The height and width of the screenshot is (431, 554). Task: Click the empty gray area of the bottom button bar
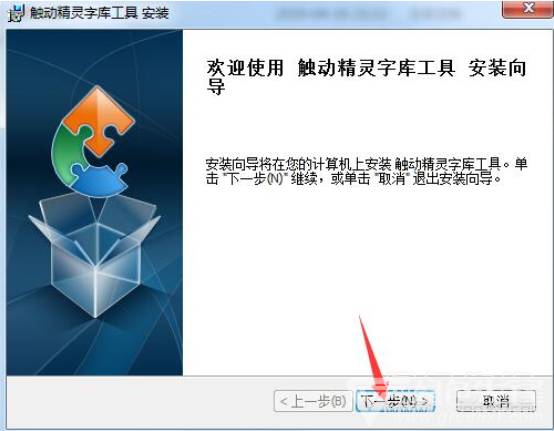click(140, 401)
